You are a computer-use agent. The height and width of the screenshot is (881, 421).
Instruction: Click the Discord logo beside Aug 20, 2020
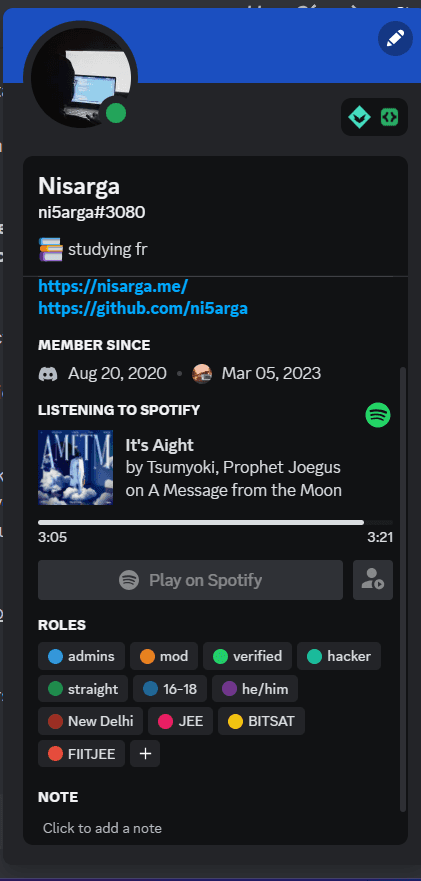[x=48, y=374]
